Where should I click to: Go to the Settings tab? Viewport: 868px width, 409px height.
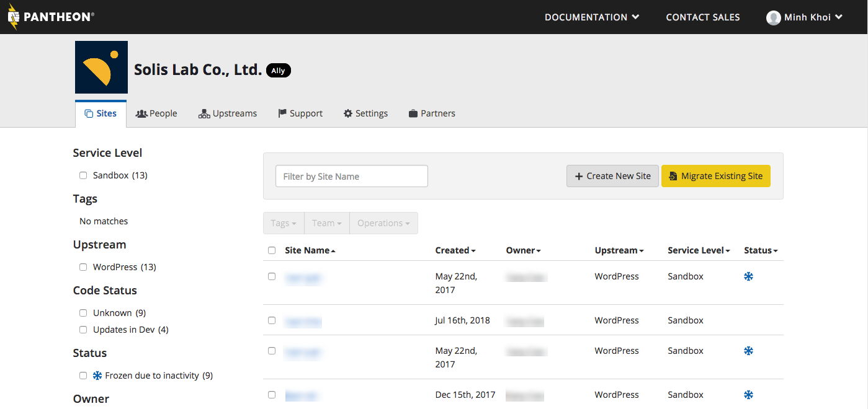365,113
